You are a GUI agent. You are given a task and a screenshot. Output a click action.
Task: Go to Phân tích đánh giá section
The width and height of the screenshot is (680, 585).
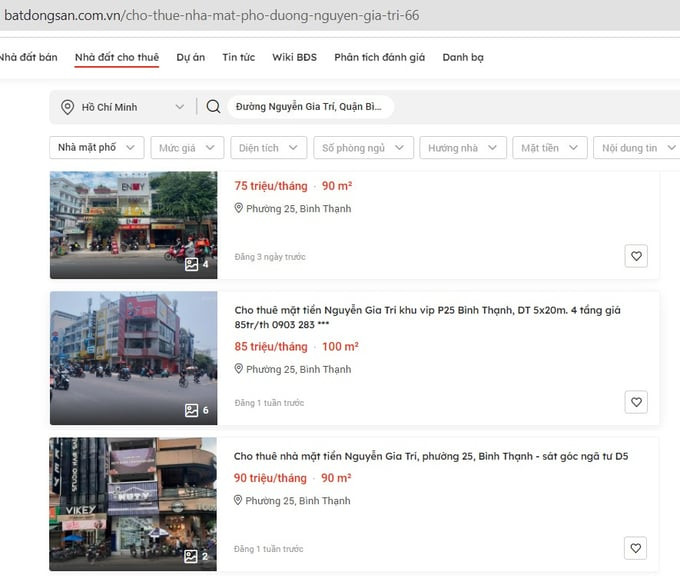click(379, 57)
